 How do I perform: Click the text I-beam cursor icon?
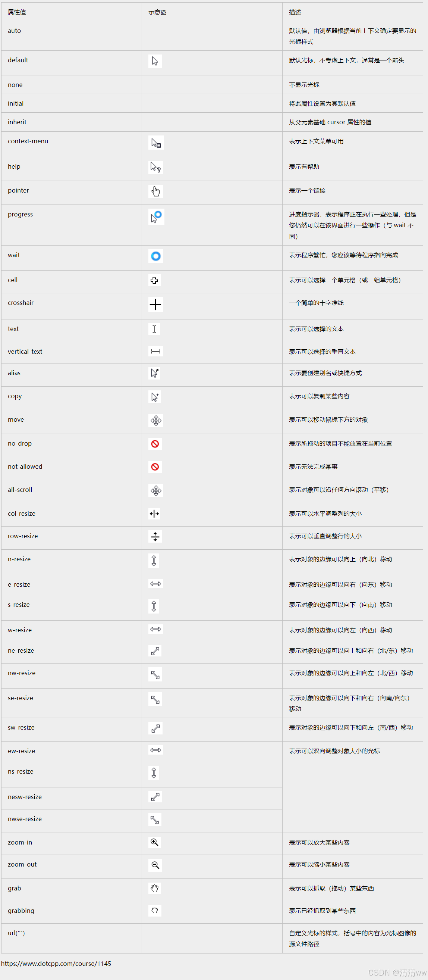pyautogui.click(x=154, y=329)
